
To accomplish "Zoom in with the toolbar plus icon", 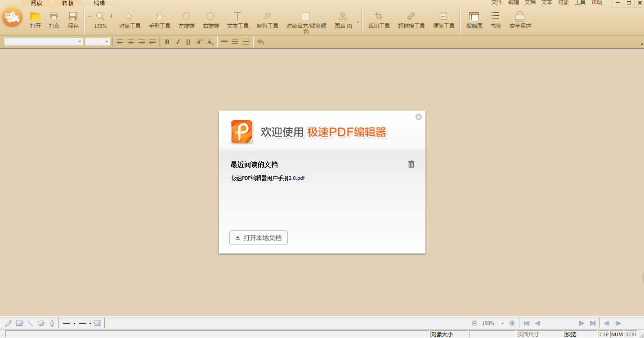I will click(112, 16).
